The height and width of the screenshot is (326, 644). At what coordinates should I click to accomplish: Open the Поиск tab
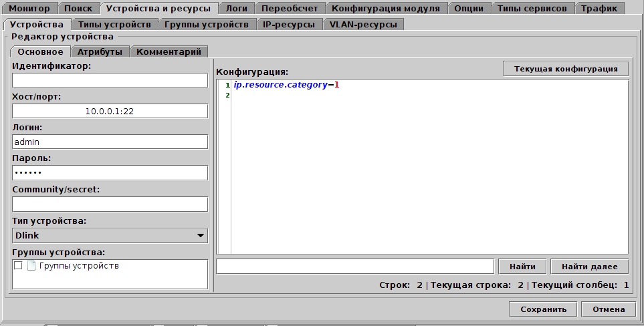(x=78, y=9)
